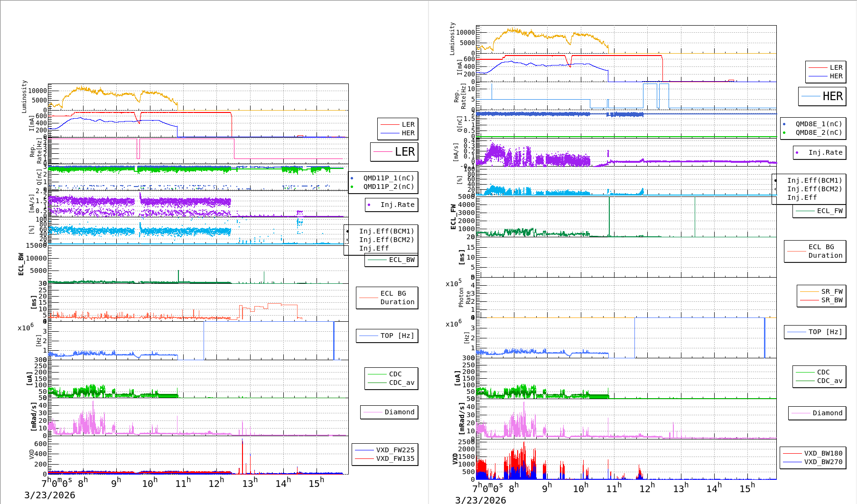Click the large HER label box

[822, 96]
